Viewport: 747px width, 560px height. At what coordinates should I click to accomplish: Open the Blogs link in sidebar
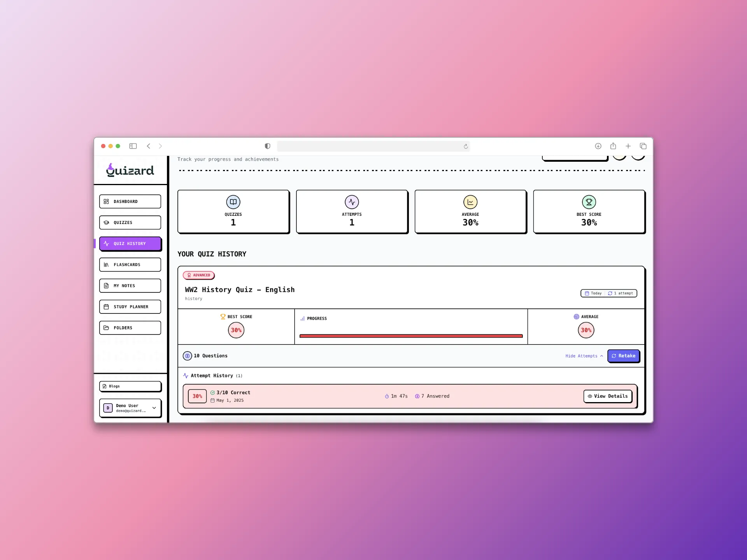tap(130, 386)
